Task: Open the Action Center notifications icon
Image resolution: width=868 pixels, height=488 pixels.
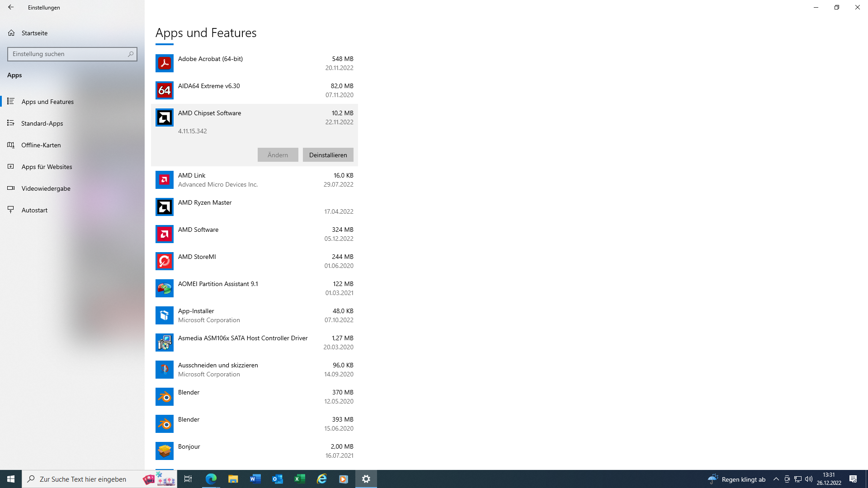Action: pyautogui.click(x=854, y=479)
